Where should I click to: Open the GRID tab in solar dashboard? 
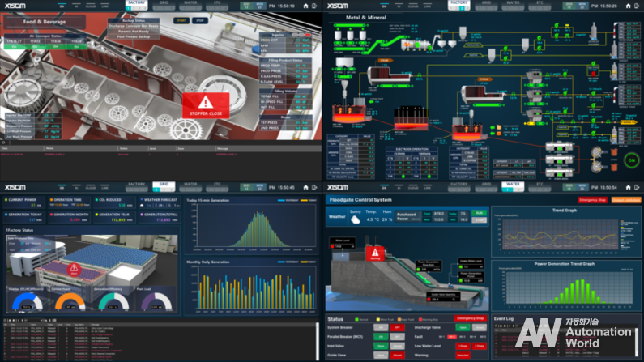[x=162, y=185]
